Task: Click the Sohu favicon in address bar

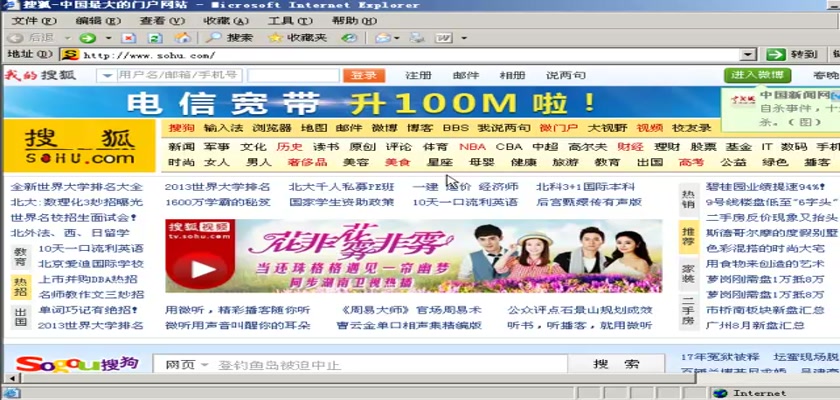Action: coord(70,55)
